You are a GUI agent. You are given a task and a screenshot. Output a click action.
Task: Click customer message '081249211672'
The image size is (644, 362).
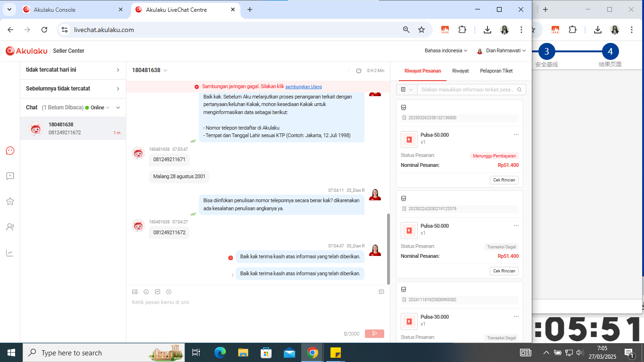click(x=169, y=232)
